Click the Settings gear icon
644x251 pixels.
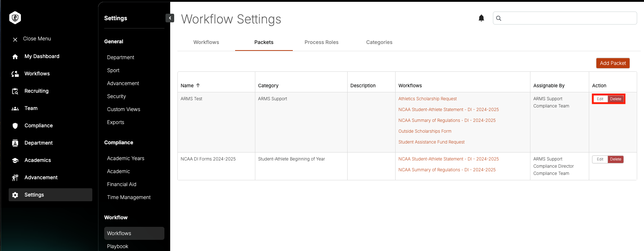tap(15, 195)
